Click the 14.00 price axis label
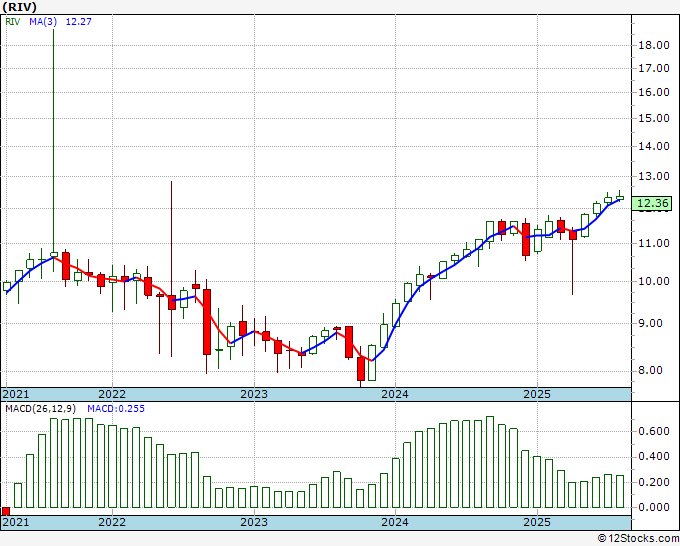This screenshot has height=546, width=680. pyautogui.click(x=654, y=146)
